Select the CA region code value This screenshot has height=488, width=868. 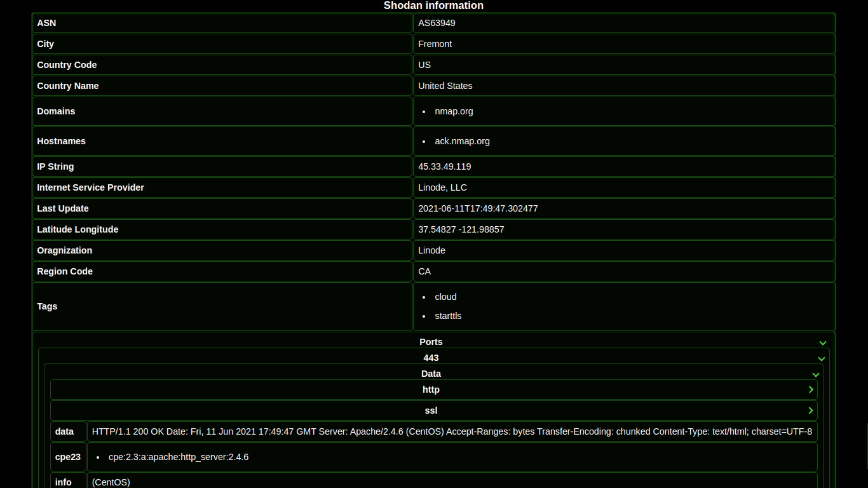tap(424, 271)
